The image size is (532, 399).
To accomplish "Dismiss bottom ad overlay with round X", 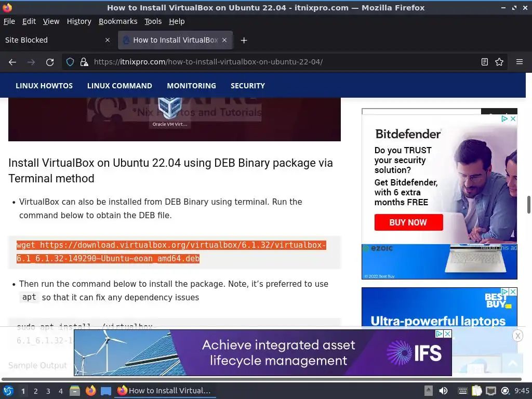I will pos(517,336).
